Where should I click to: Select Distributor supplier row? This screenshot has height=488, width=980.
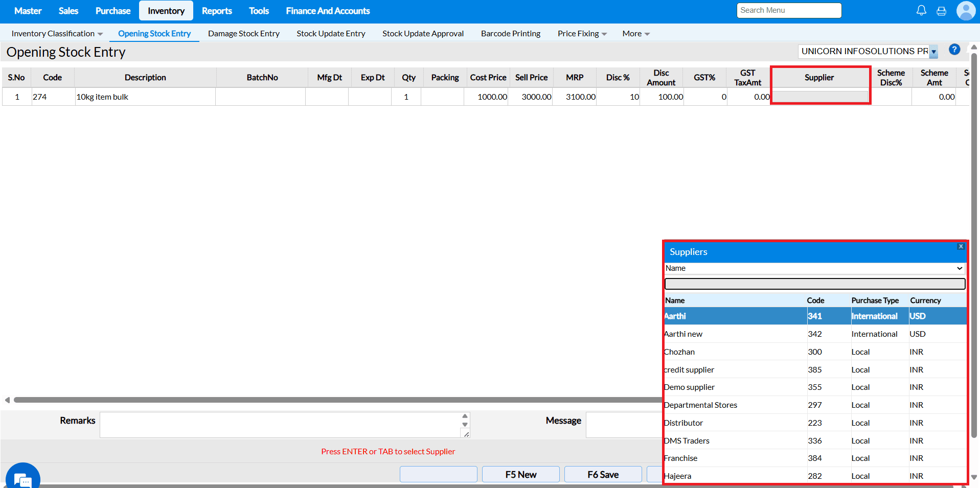(815, 423)
